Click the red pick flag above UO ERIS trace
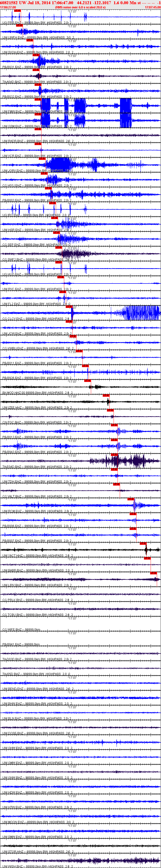This screenshot has width=161, height=868. click(17, 10)
